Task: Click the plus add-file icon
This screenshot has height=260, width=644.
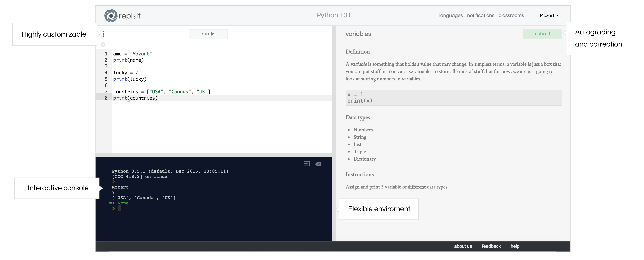Action: pos(103,45)
